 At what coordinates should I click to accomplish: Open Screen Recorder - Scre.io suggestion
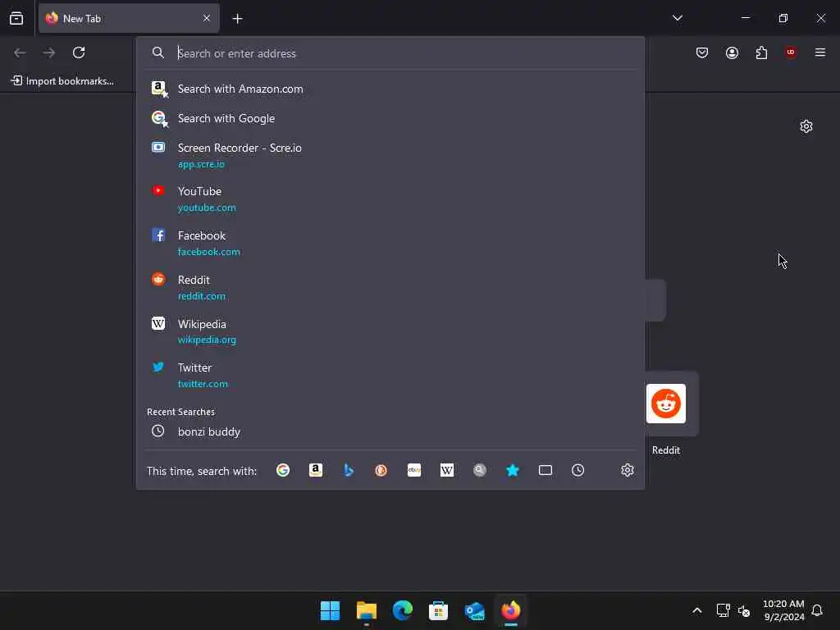click(390, 155)
